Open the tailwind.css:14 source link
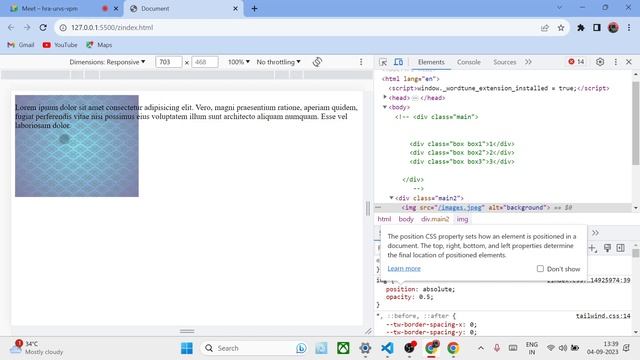This screenshot has width=640, height=360. [603, 316]
